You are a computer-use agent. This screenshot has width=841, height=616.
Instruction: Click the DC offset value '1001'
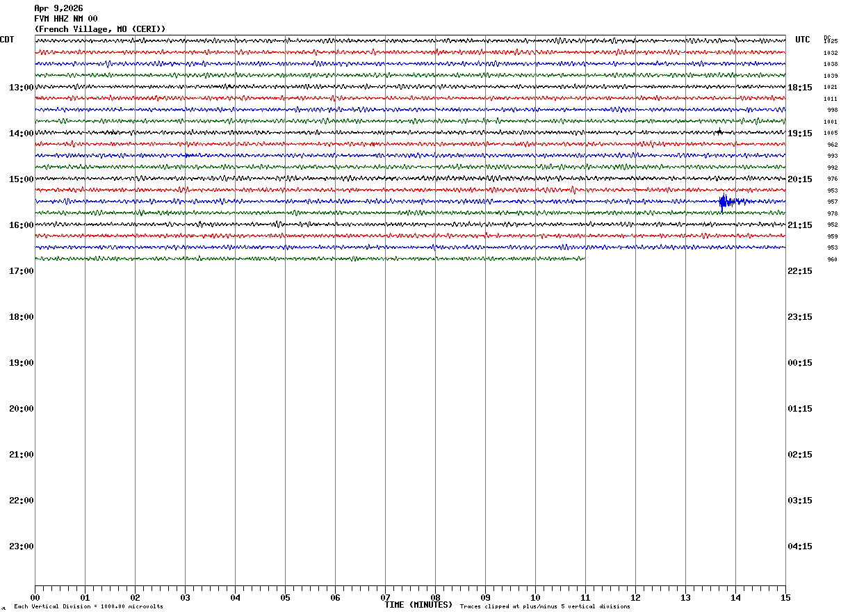tap(831, 122)
